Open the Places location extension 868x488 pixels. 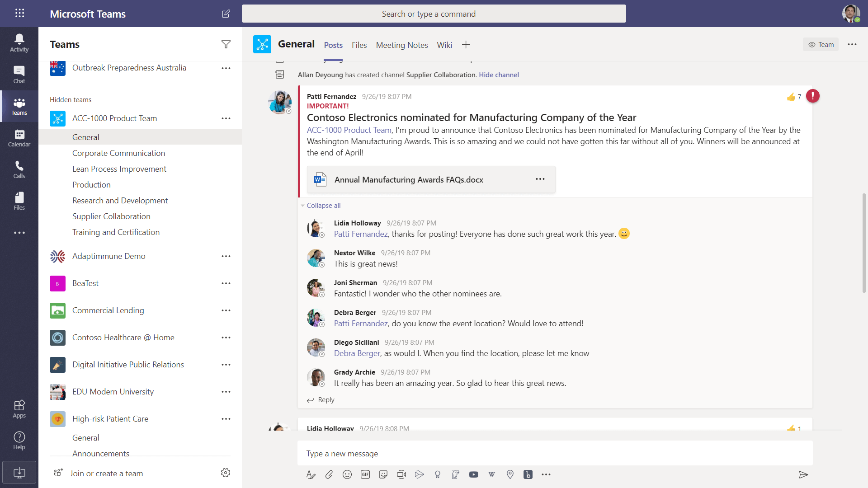(x=510, y=474)
